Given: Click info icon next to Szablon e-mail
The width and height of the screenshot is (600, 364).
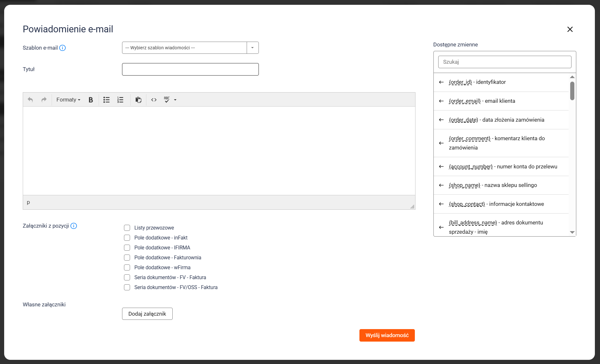Looking at the screenshot, I should (63, 48).
